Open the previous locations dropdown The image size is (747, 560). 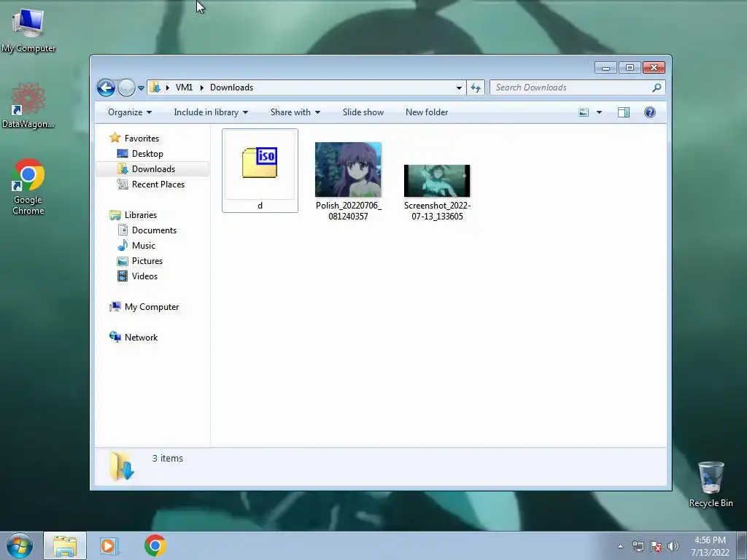click(459, 87)
